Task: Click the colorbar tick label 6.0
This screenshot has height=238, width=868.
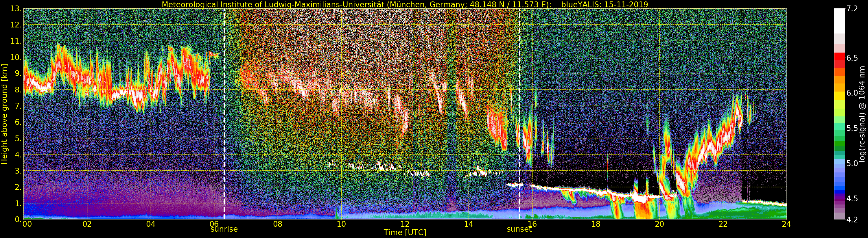Action: 852,93
